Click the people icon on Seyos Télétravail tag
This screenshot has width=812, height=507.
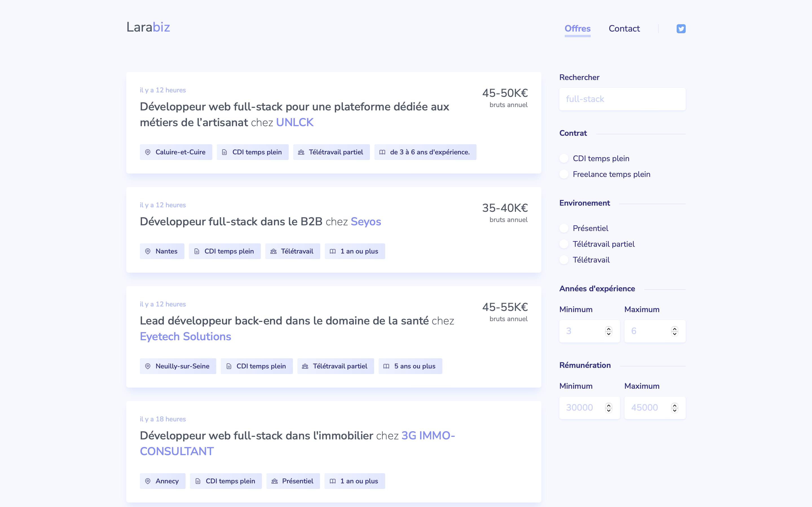coord(273,252)
